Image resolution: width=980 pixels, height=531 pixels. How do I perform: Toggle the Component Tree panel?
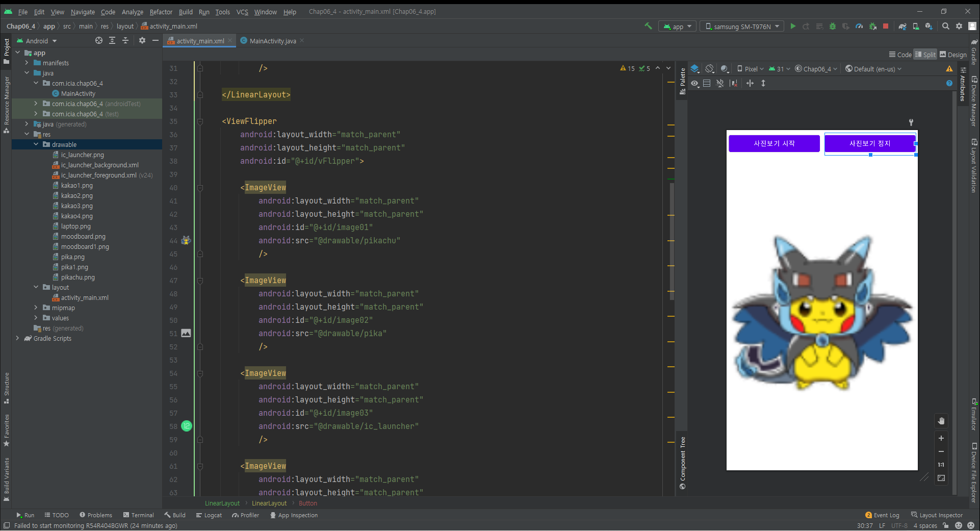[682, 463]
